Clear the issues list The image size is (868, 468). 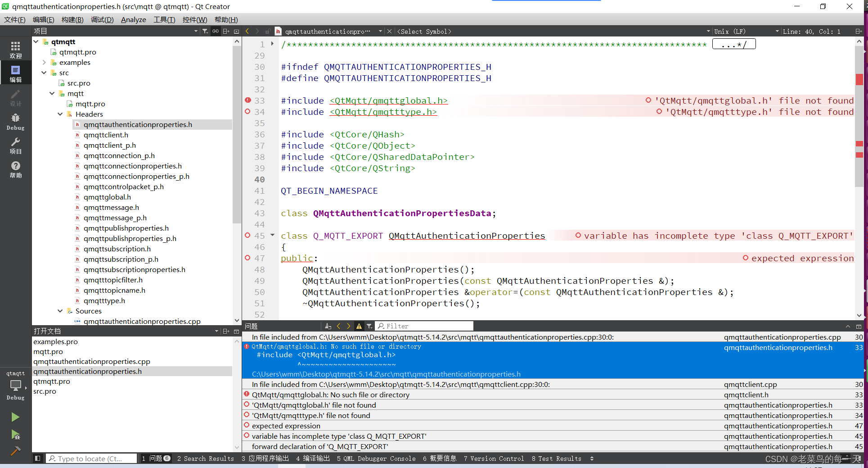[328, 326]
